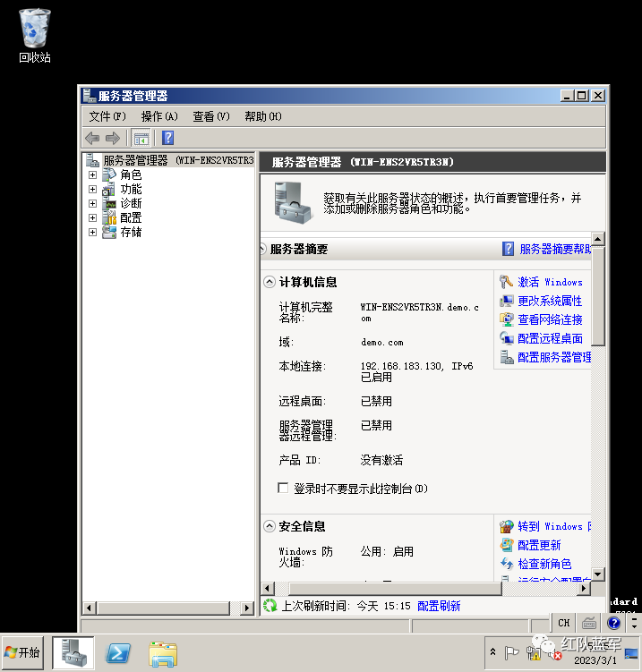Image resolution: width=642 pixels, height=672 pixels.
Task: Click the 更改系统属性 link
Action: [x=550, y=301]
